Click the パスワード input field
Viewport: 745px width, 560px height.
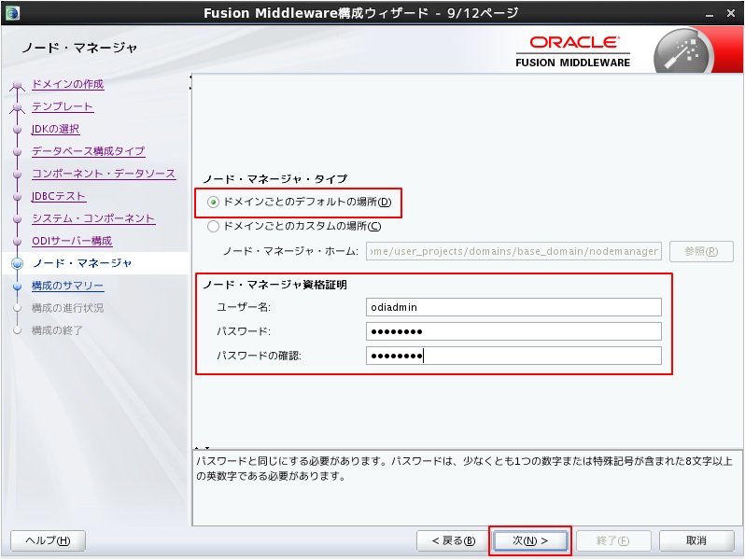pos(513,331)
